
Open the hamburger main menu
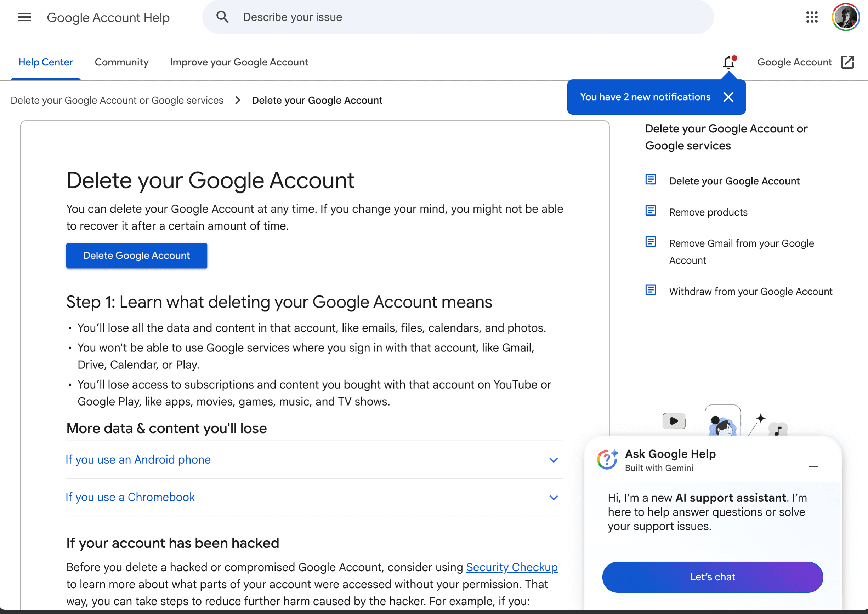[24, 17]
